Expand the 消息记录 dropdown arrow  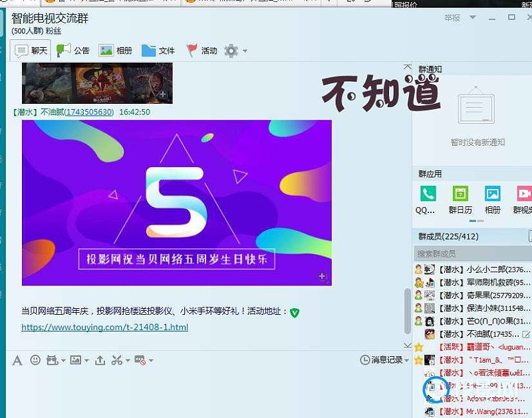(x=407, y=360)
